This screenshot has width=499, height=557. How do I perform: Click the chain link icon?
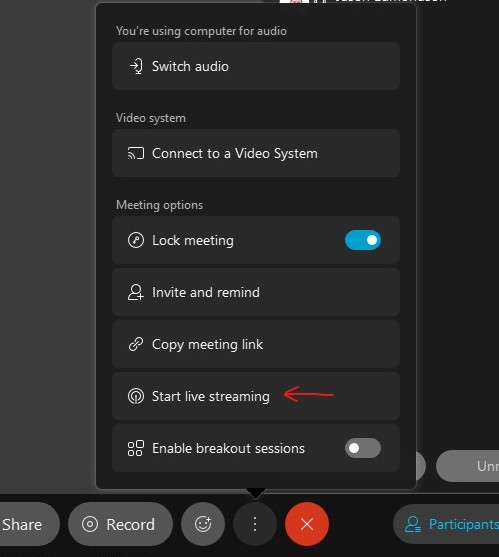(136, 344)
